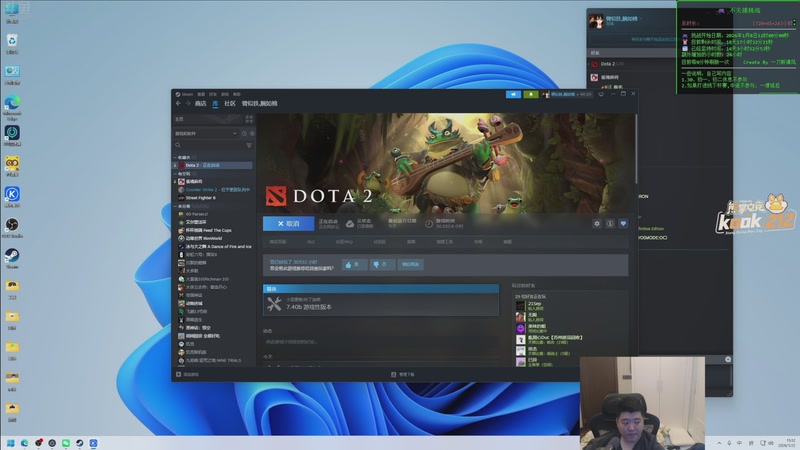Open OBS Studio desktop shortcut

tap(12, 227)
